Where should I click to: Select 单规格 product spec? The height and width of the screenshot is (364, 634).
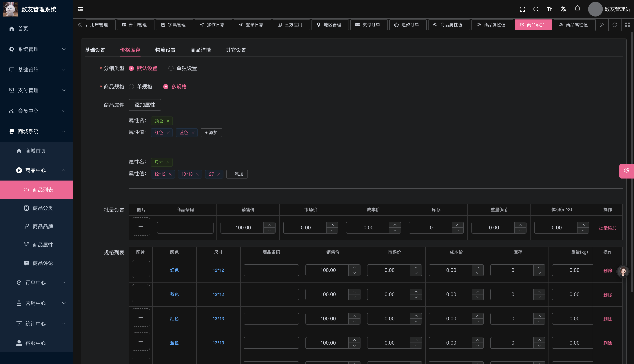tap(141, 87)
